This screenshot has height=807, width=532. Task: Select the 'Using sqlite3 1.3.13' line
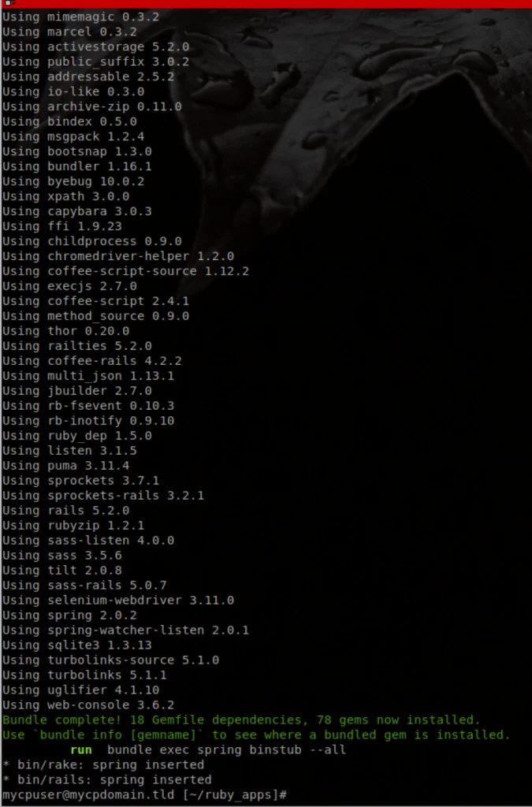coord(77,645)
